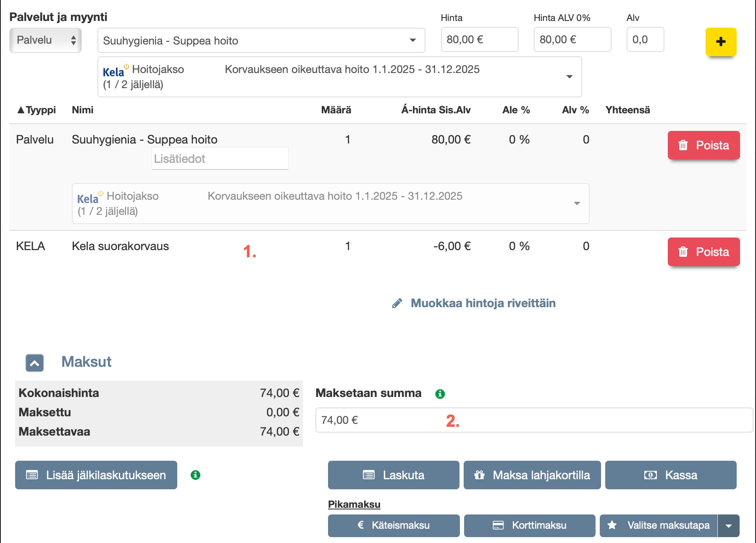Expand top Kela Hoitojakso dropdown
Image resolution: width=756 pixels, height=543 pixels.
(569, 77)
